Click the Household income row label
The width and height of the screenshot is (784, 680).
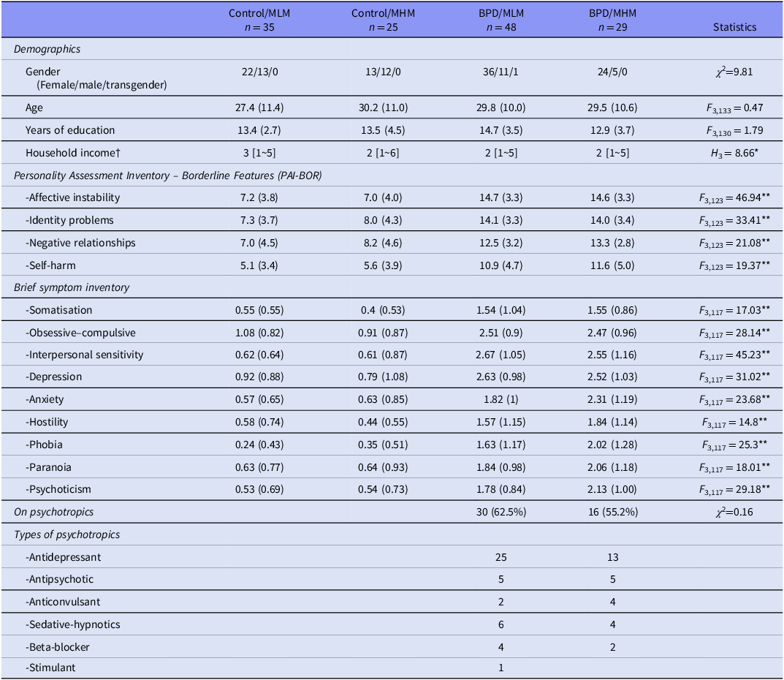(69, 153)
